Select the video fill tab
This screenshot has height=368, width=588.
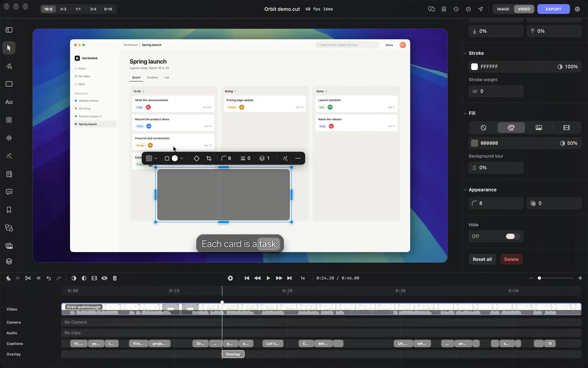(566, 128)
